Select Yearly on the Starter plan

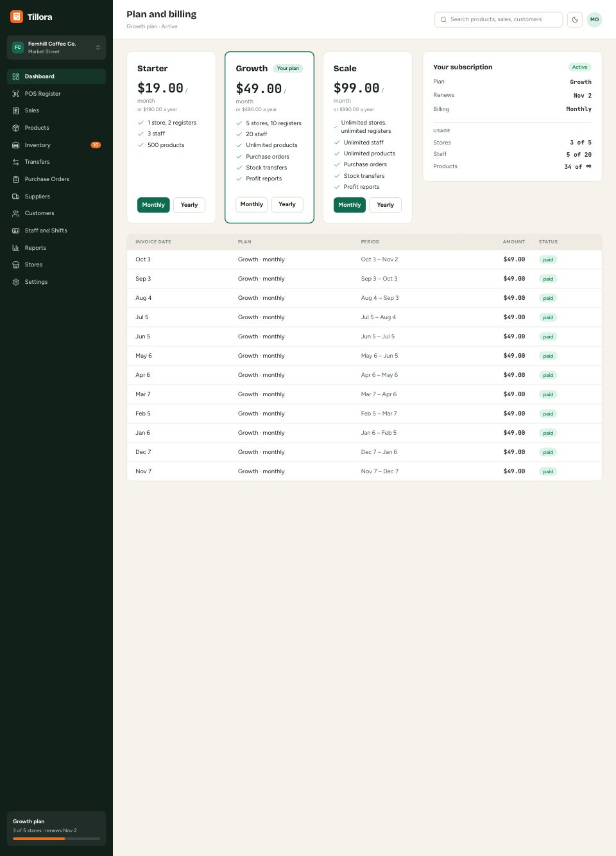pyautogui.click(x=189, y=205)
